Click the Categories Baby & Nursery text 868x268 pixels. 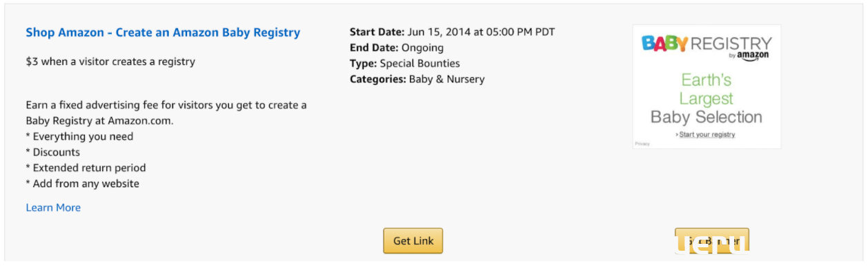click(x=417, y=79)
